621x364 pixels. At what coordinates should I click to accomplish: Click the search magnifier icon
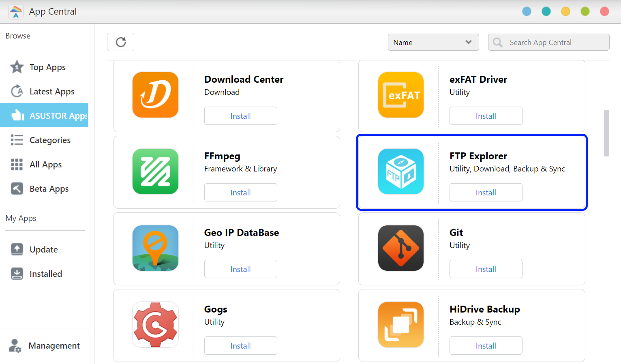pyautogui.click(x=498, y=42)
